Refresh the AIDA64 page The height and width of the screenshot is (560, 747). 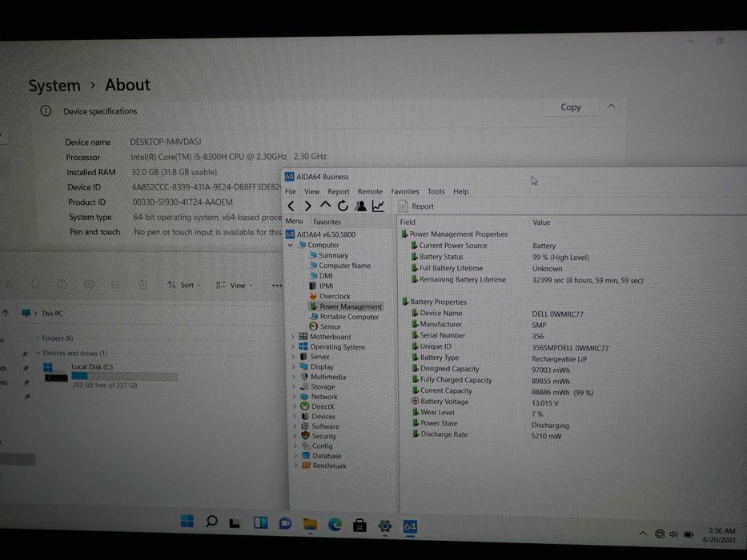click(x=343, y=206)
